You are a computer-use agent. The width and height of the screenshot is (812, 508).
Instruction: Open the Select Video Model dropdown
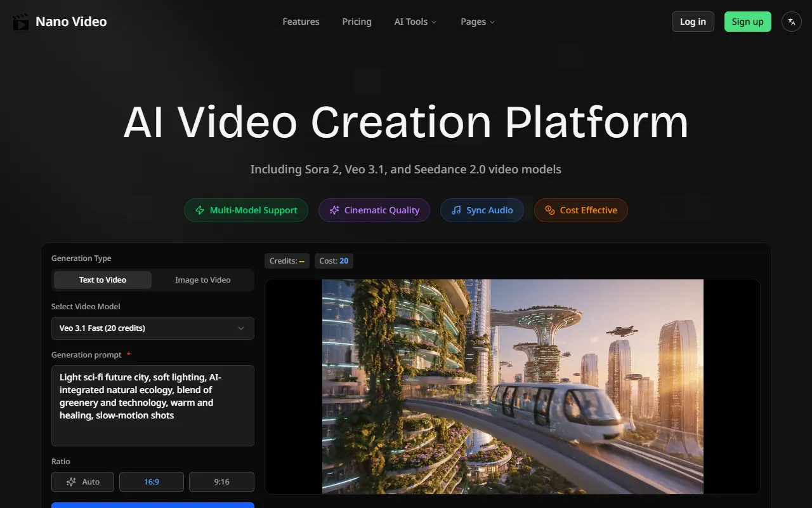(152, 328)
